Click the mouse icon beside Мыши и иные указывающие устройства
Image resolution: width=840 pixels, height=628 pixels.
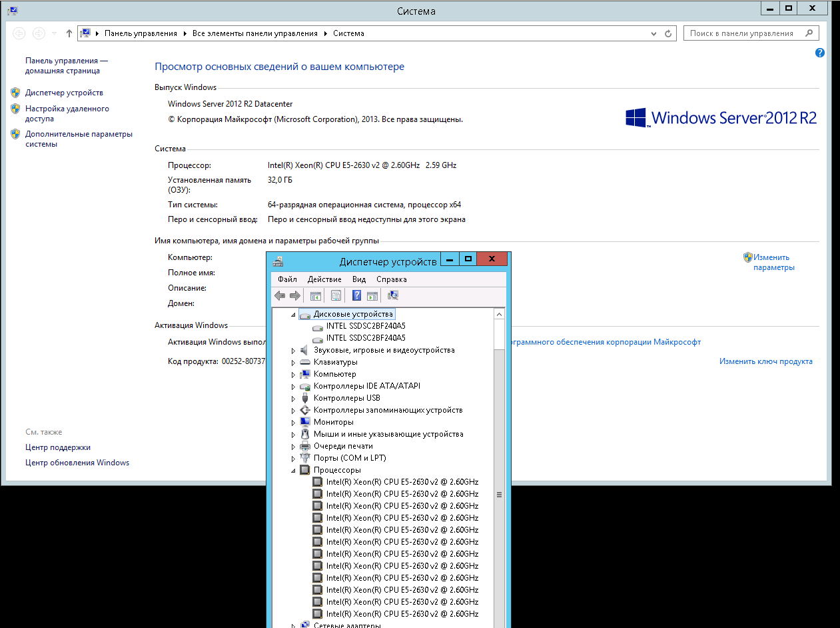click(x=305, y=434)
